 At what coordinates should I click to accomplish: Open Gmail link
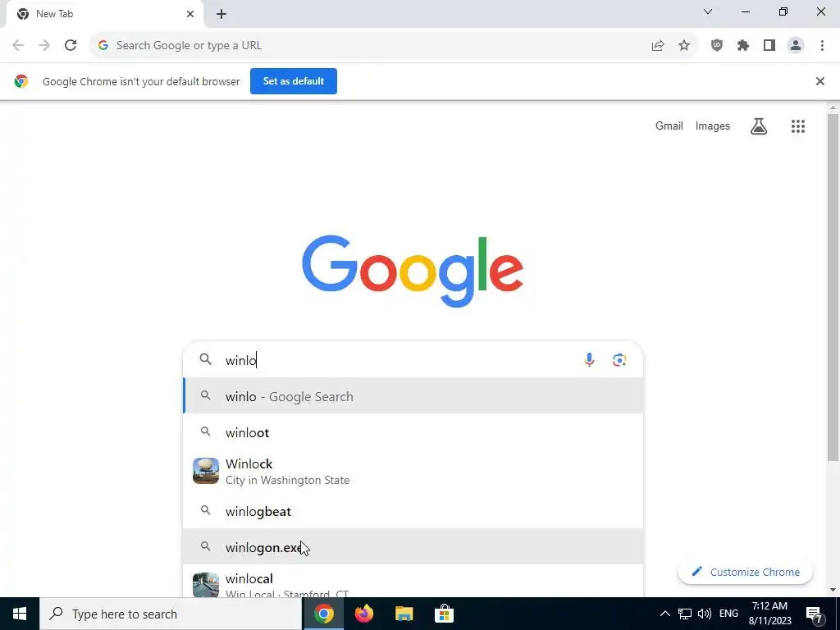[x=669, y=126]
